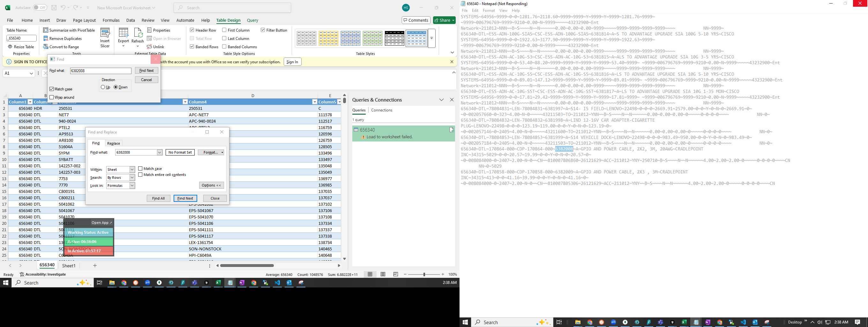Open File Explorer on left taskbar
Viewport: 868px width, 327px height.
tap(112, 283)
